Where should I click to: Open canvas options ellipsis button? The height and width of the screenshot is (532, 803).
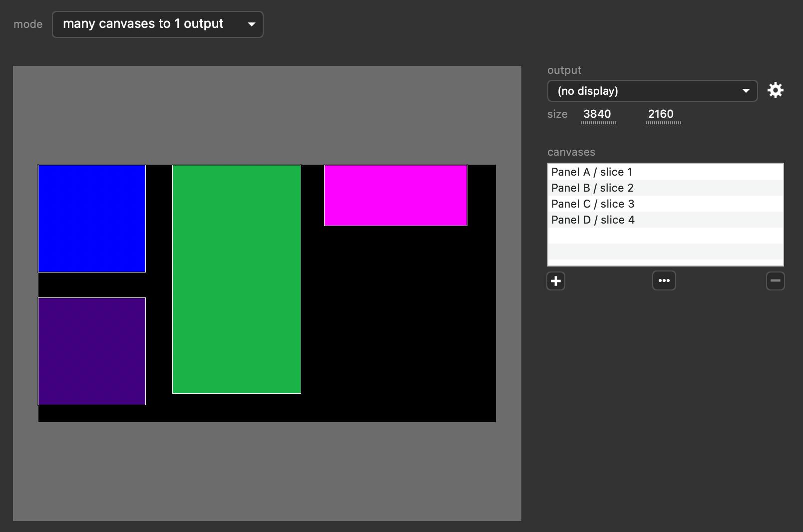point(664,281)
